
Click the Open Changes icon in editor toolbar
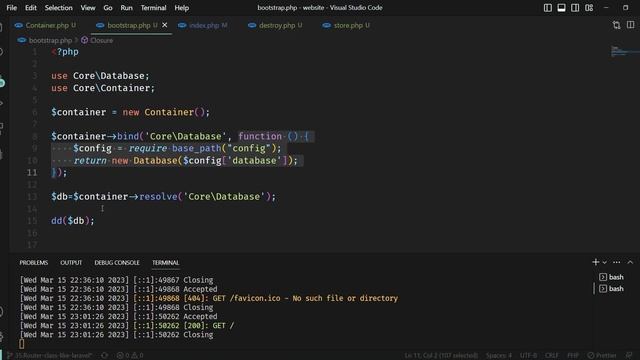tap(616, 25)
